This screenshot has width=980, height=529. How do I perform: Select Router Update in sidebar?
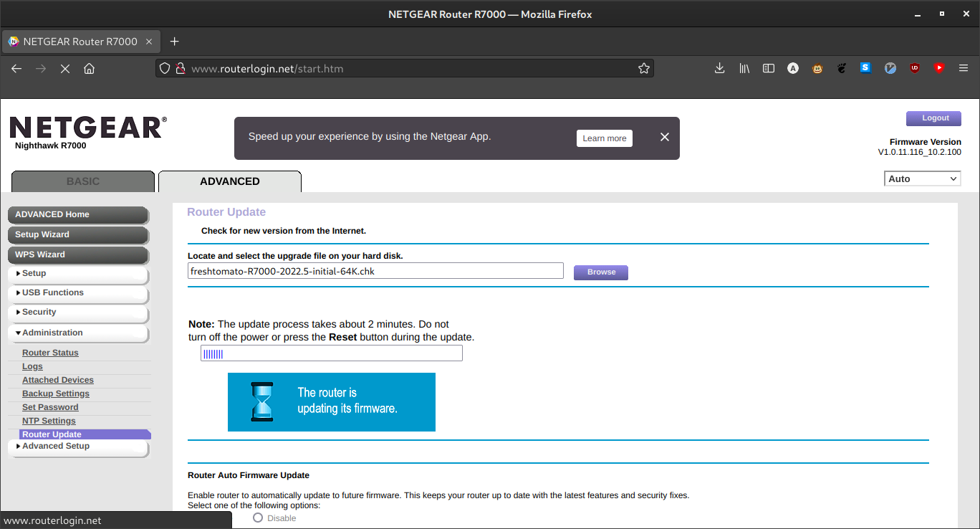85,434
